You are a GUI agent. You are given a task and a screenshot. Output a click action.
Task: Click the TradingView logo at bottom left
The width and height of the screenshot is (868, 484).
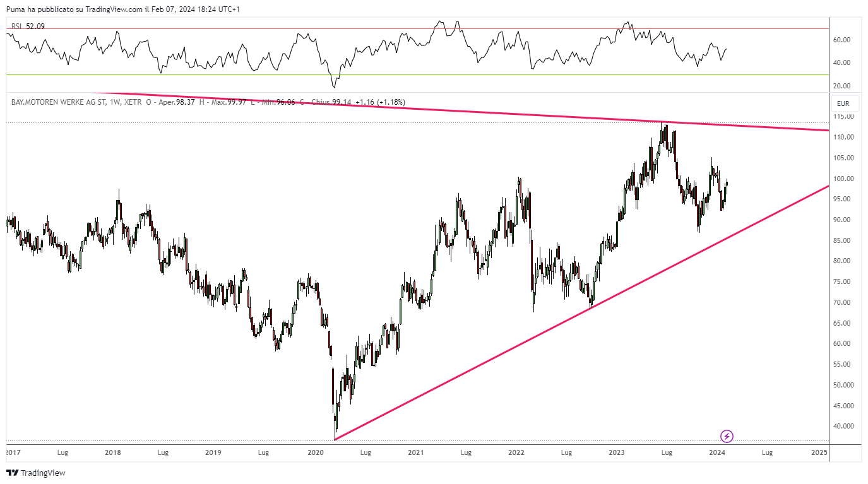(x=35, y=473)
